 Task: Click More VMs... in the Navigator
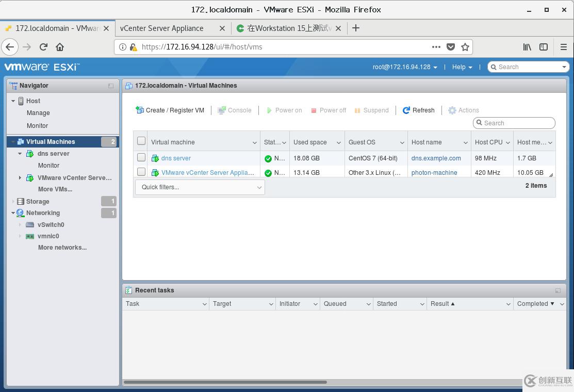pos(55,189)
